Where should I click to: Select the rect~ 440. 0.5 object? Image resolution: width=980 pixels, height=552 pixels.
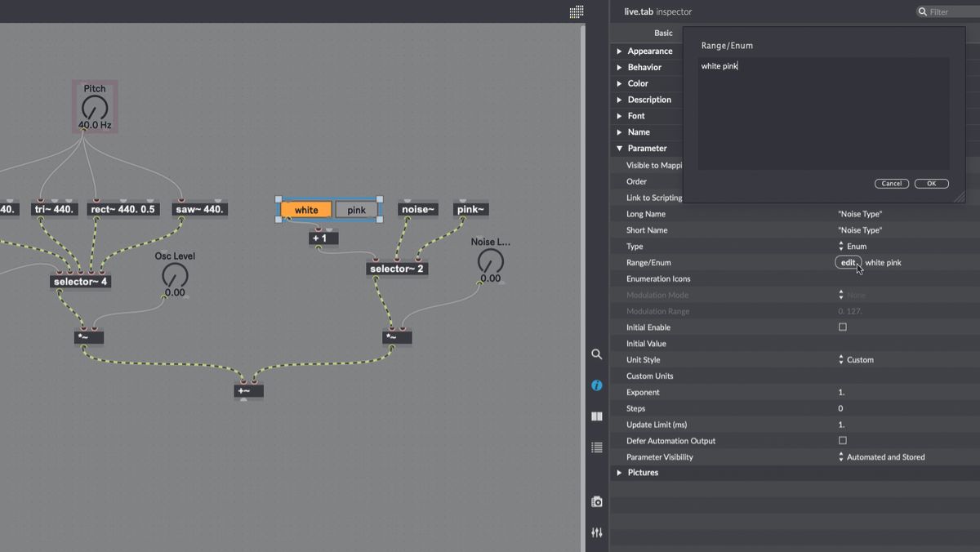point(122,209)
